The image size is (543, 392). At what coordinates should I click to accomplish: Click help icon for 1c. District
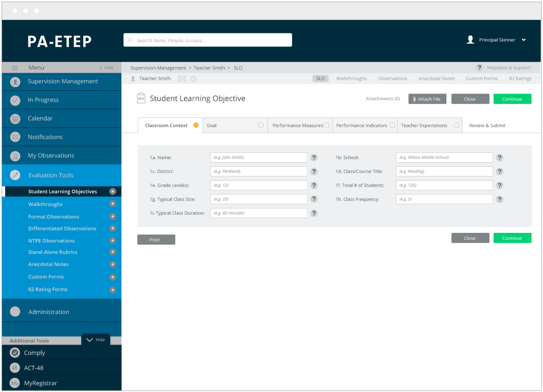click(314, 172)
